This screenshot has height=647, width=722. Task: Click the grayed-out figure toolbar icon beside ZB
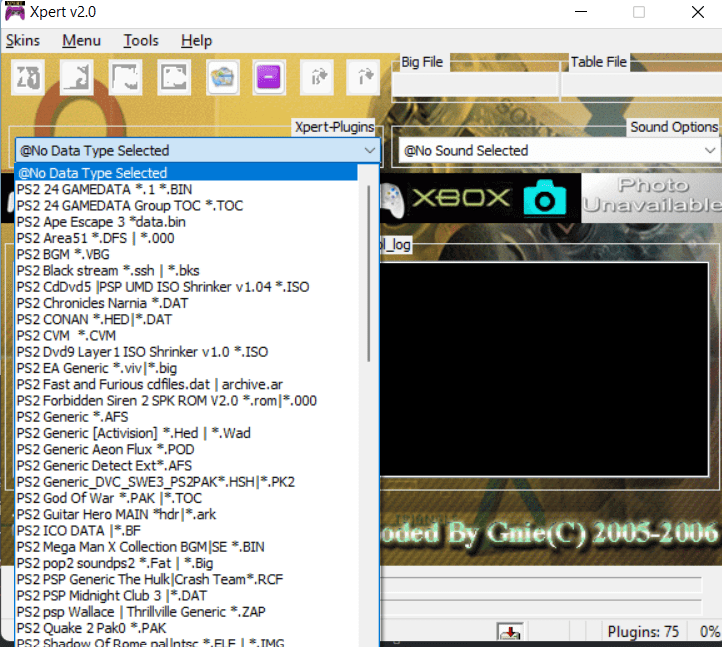(x=76, y=77)
